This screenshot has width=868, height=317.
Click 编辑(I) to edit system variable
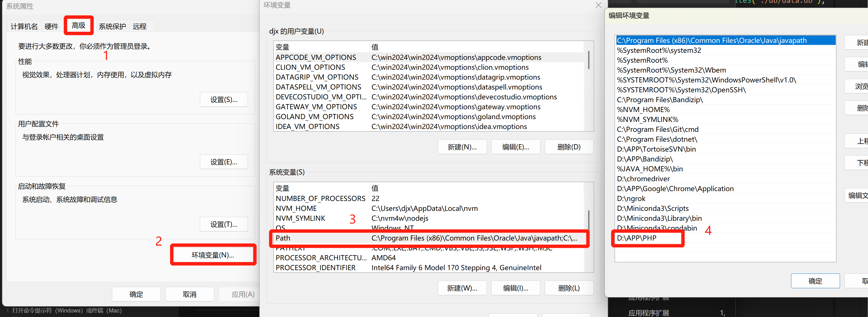tap(515, 288)
